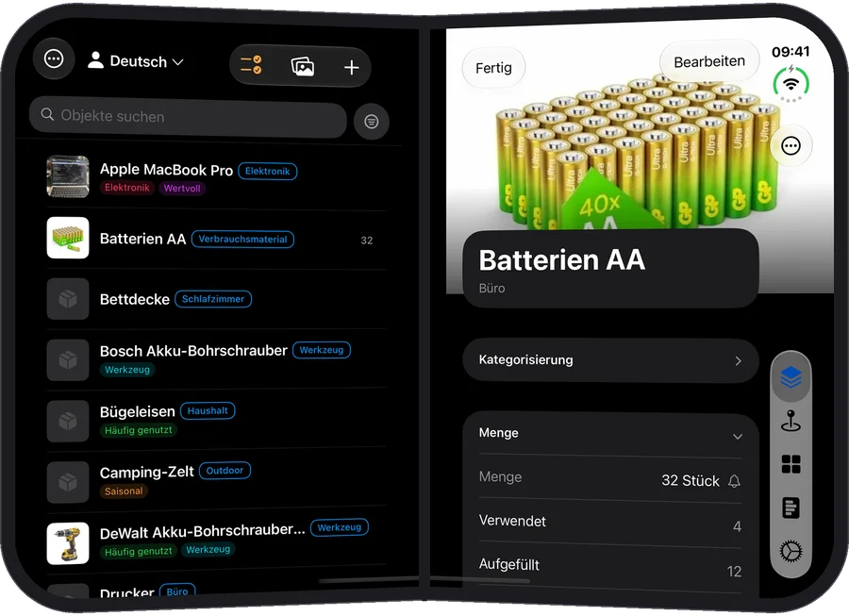The height and width of the screenshot is (616, 849).
Task: Click the red Elektronik tag
Action: (127, 188)
